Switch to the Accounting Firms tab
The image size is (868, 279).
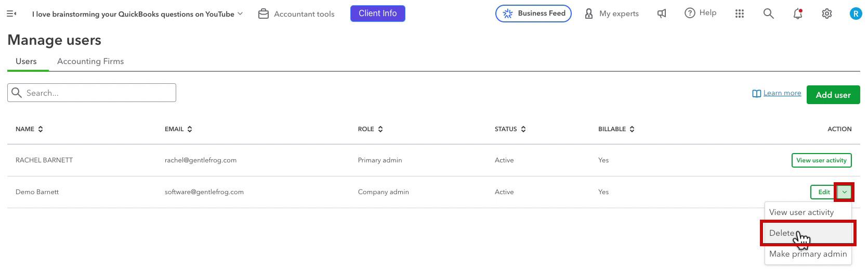(90, 61)
